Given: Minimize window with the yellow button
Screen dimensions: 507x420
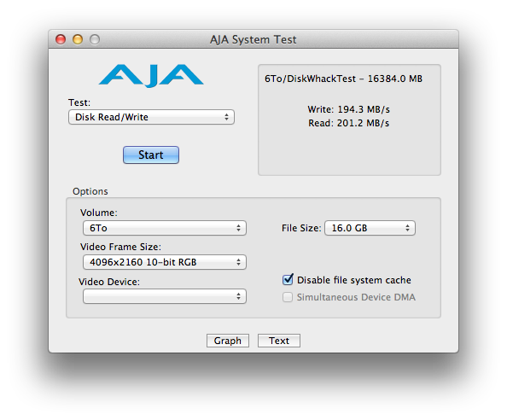Looking at the screenshot, I should point(78,39).
